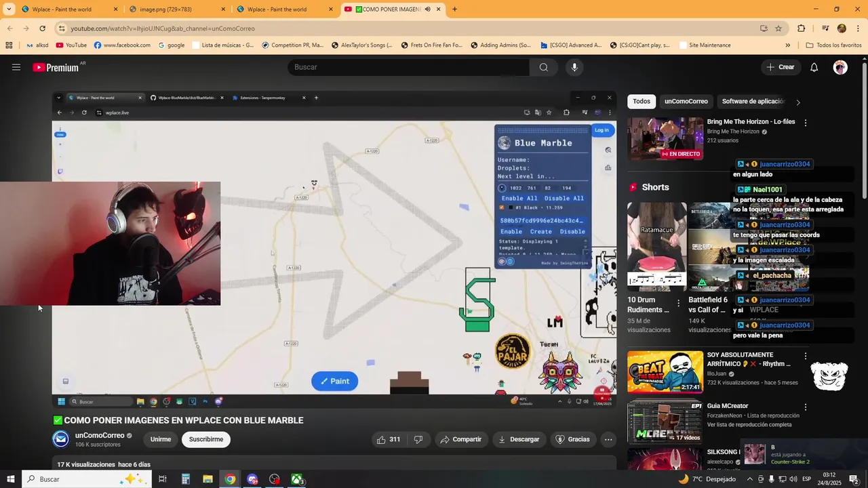Focus the YouTube Buscar search field
The width and height of the screenshot is (868, 488).
click(x=409, y=67)
